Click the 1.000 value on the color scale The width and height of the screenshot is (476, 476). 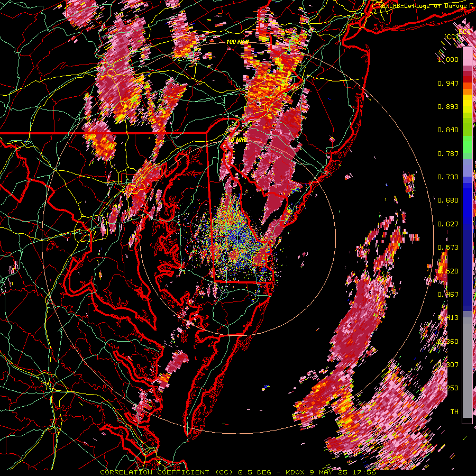click(448, 59)
